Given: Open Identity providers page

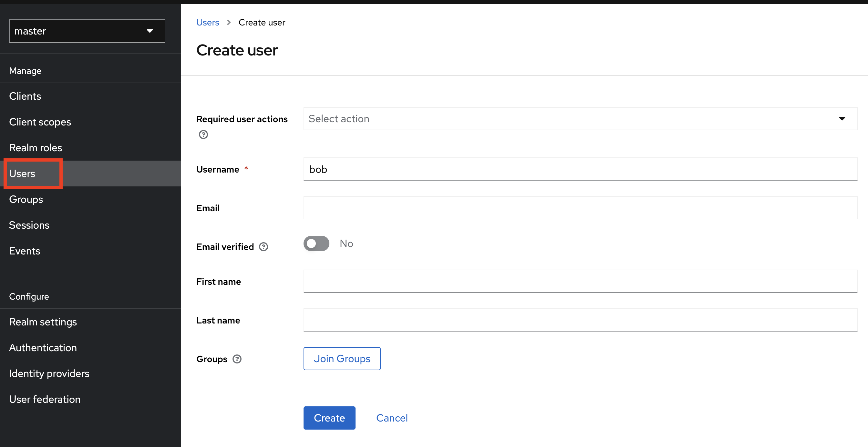Looking at the screenshot, I should click(49, 373).
